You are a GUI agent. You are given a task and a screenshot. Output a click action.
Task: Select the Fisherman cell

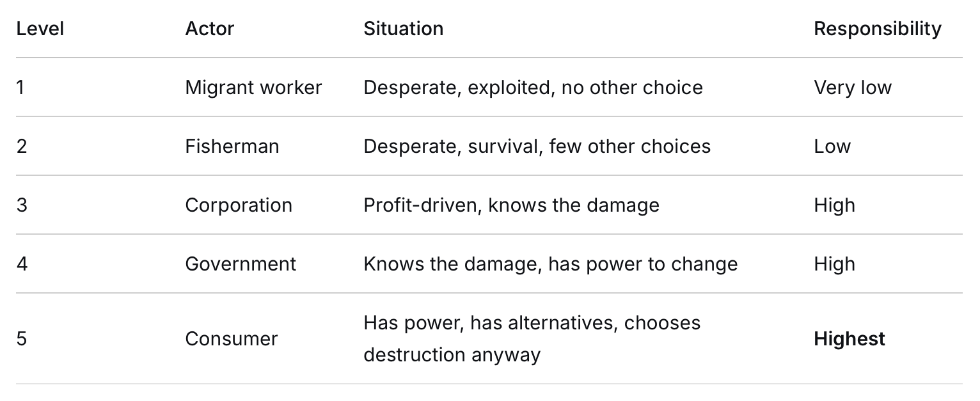click(232, 146)
